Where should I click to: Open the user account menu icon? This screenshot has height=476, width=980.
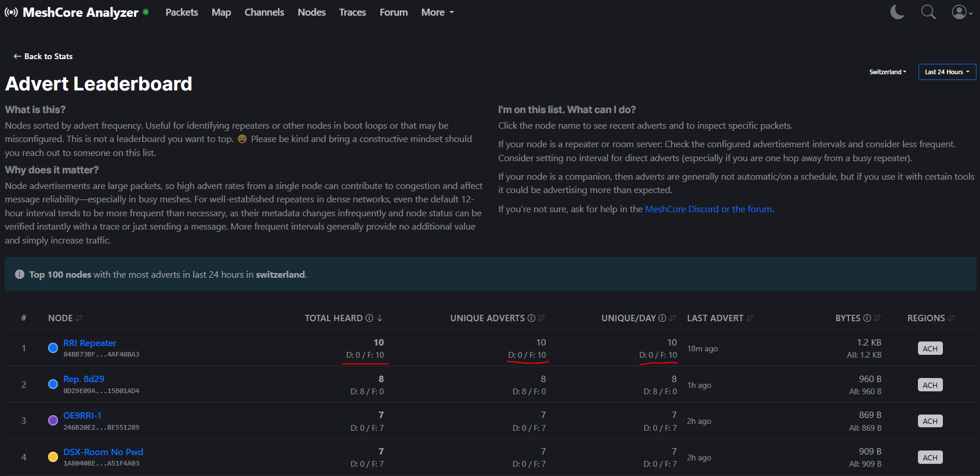[x=961, y=12]
